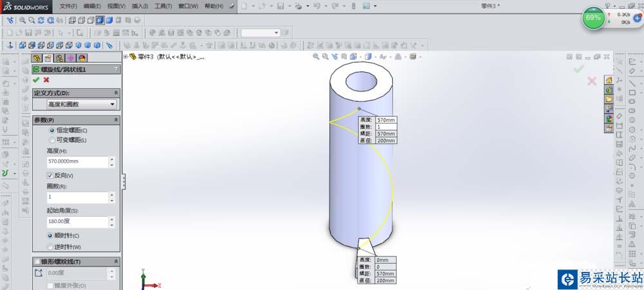Increase 高度 with the spinner up arrow

(111, 159)
